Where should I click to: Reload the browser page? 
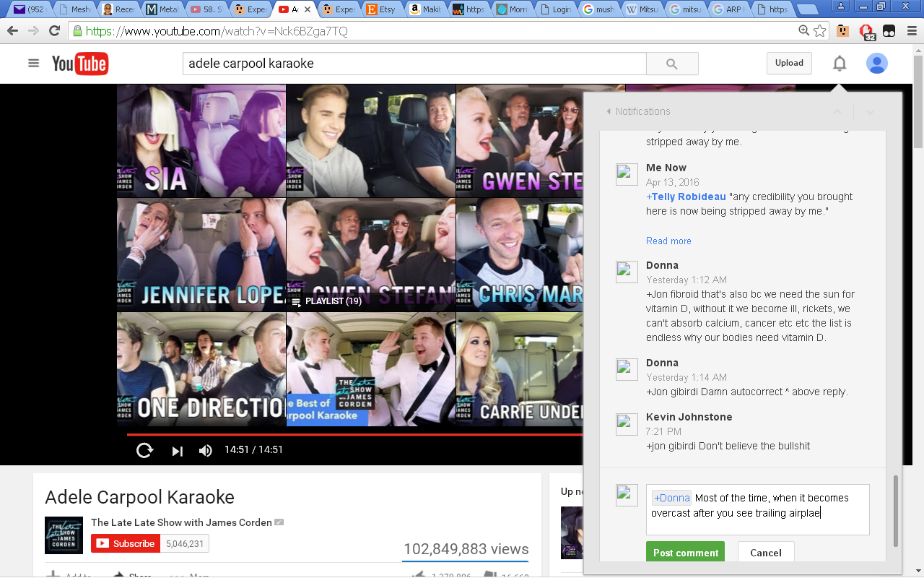click(54, 31)
